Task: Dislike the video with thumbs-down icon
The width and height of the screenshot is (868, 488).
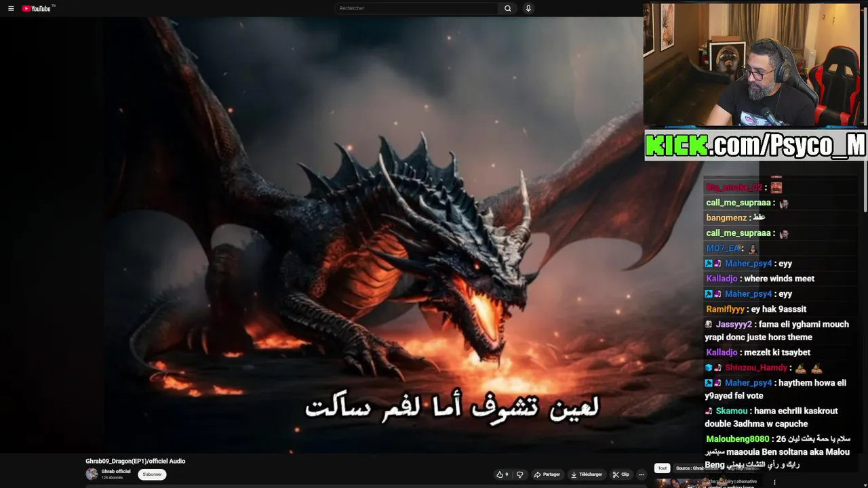Action: [520, 474]
